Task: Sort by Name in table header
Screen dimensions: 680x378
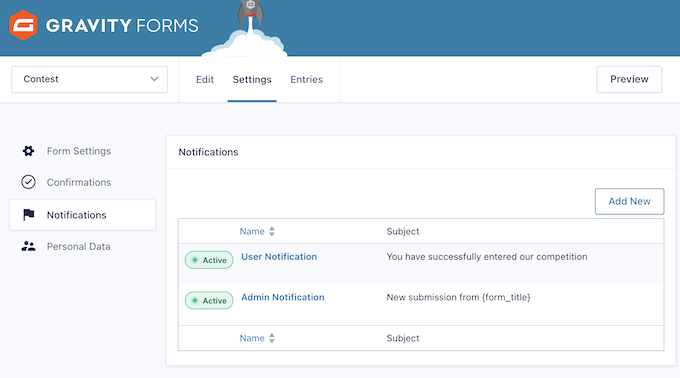Action: pyautogui.click(x=252, y=231)
